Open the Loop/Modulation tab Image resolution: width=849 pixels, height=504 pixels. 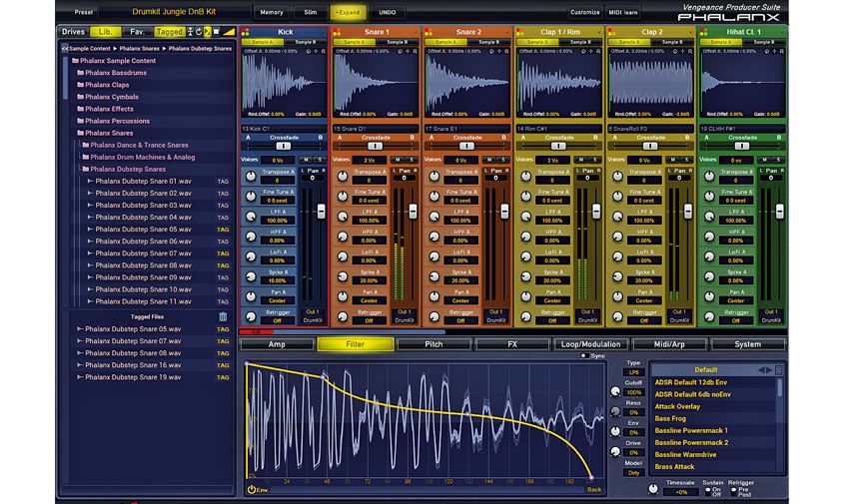point(590,344)
